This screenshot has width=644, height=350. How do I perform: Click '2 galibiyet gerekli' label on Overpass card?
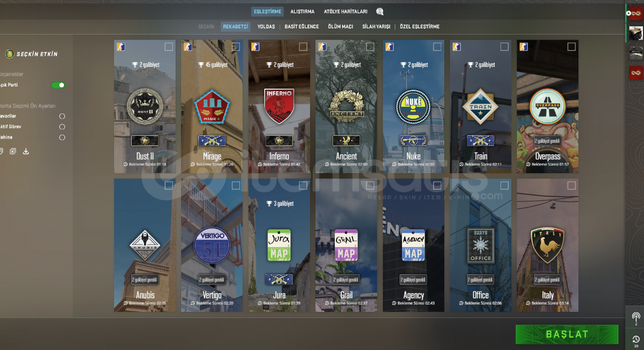(548, 141)
